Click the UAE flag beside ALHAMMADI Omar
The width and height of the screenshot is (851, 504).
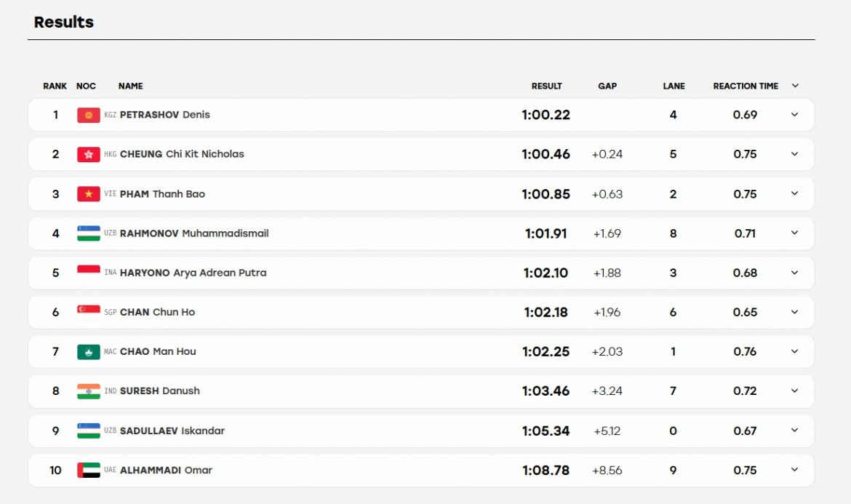[89, 471]
